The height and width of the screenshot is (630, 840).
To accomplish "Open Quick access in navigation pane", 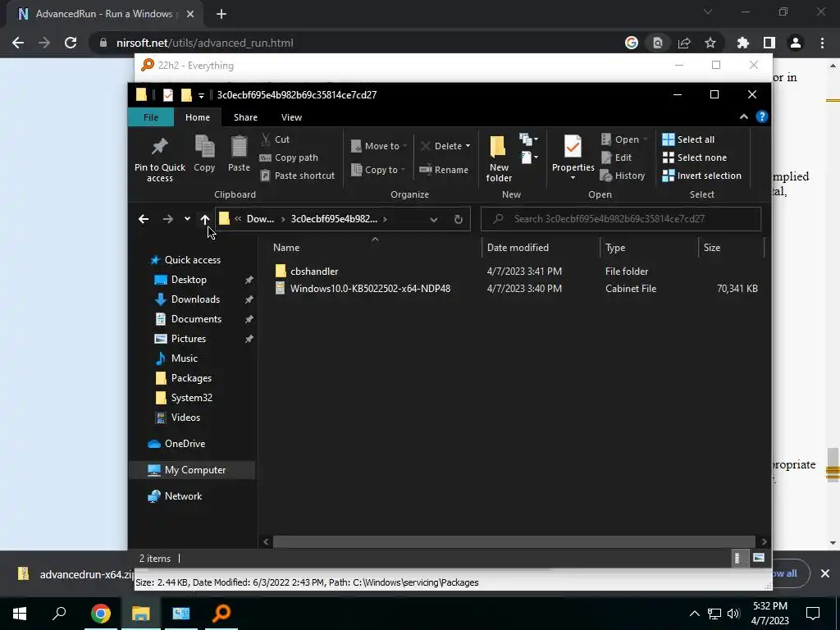I will point(192,260).
